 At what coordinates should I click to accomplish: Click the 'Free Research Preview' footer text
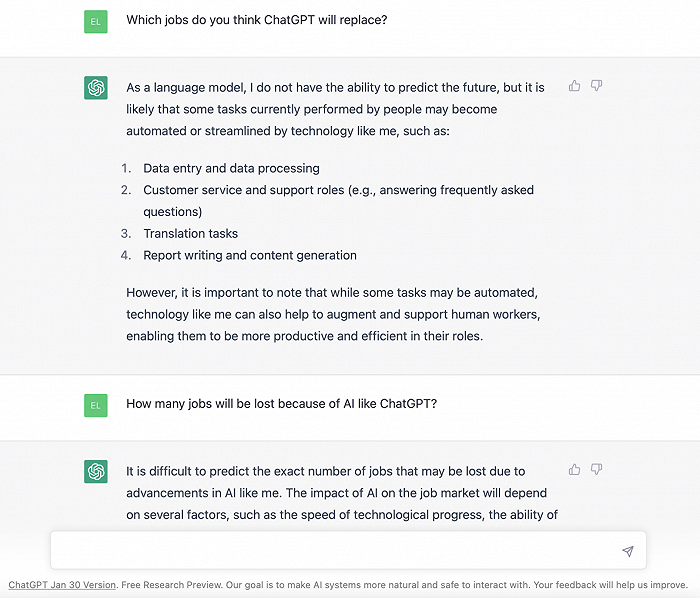pyautogui.click(x=171, y=585)
